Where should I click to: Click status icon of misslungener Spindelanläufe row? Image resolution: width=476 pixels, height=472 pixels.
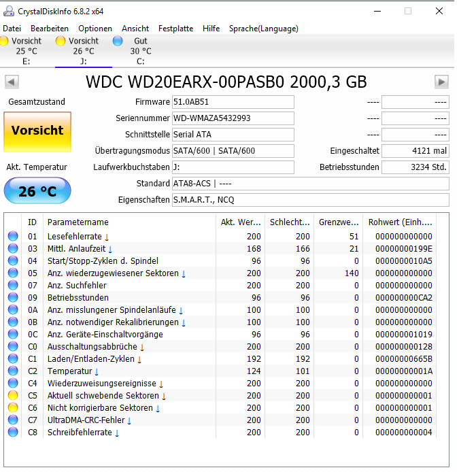click(13, 309)
